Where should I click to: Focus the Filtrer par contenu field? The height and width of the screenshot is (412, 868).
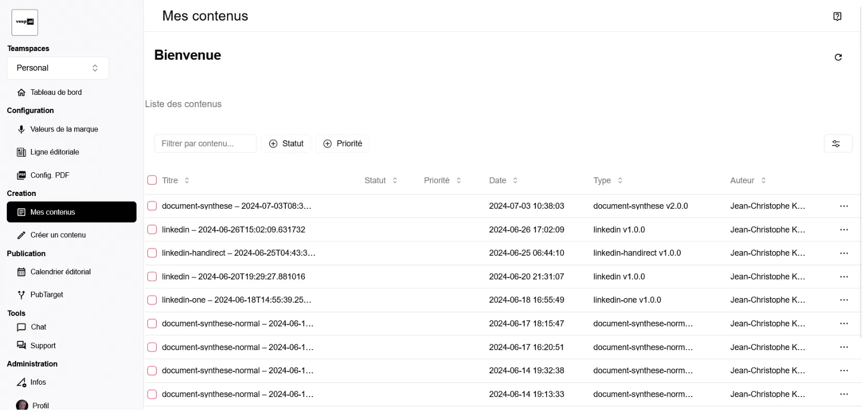[206, 144]
